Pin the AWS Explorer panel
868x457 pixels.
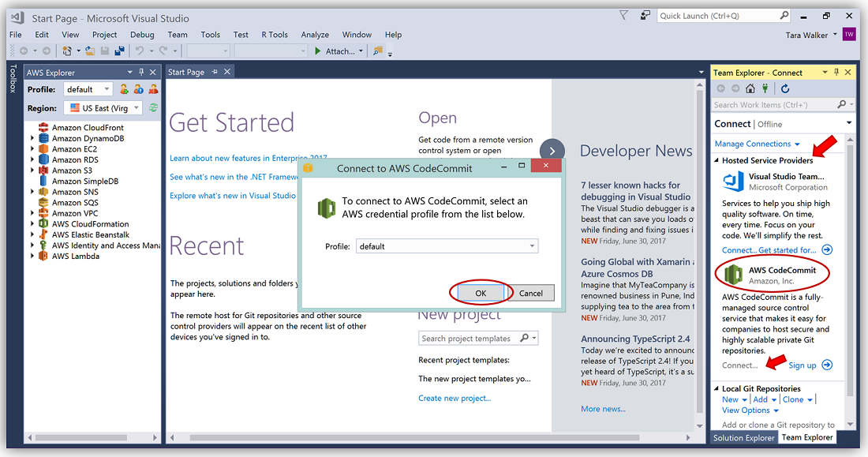(x=141, y=73)
